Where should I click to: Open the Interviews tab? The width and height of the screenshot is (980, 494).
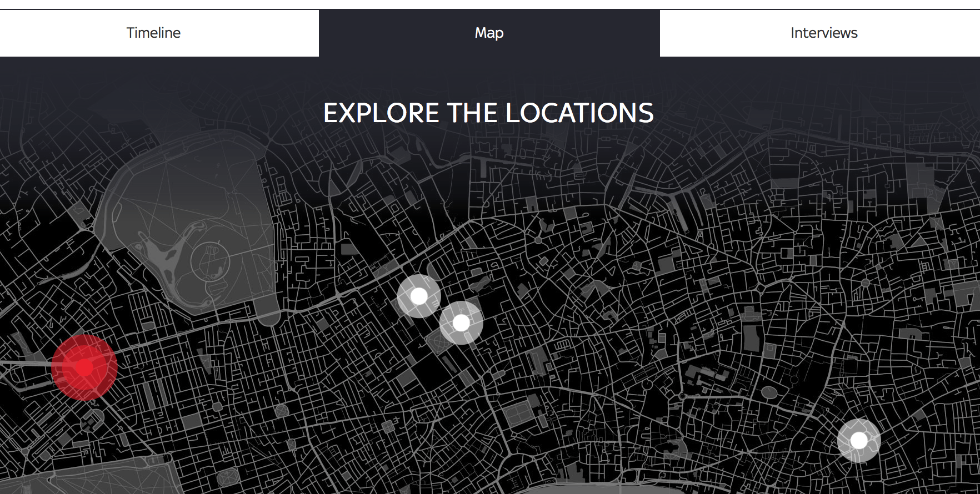click(x=820, y=33)
